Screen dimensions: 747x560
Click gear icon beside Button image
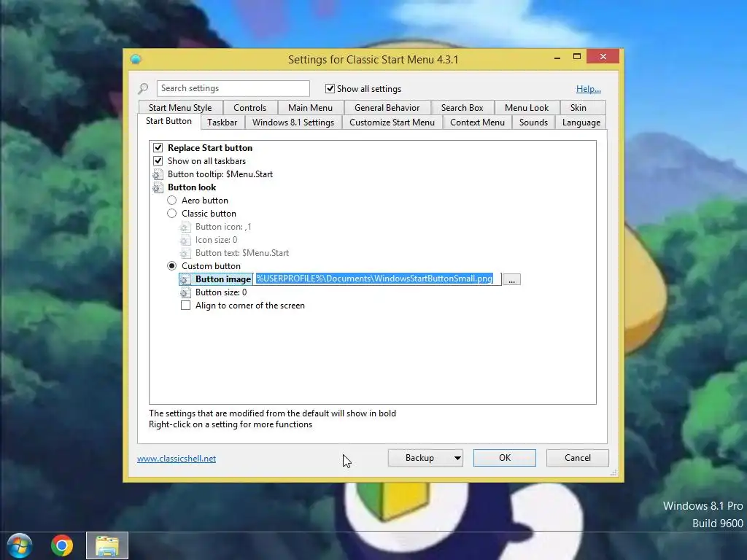(x=185, y=279)
